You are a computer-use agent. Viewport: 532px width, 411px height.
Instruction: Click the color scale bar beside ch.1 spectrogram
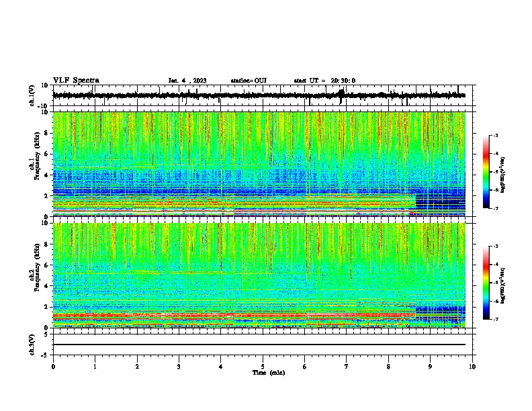(486, 172)
